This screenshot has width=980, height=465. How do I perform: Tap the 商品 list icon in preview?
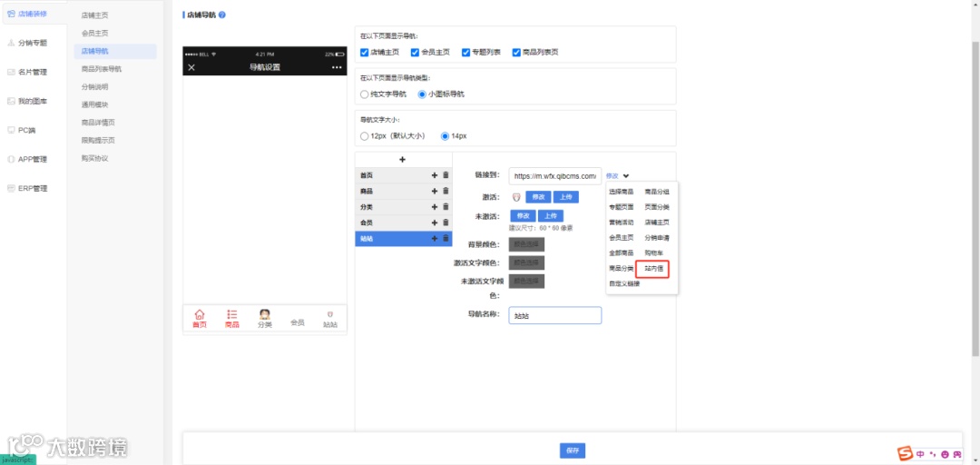point(232,314)
